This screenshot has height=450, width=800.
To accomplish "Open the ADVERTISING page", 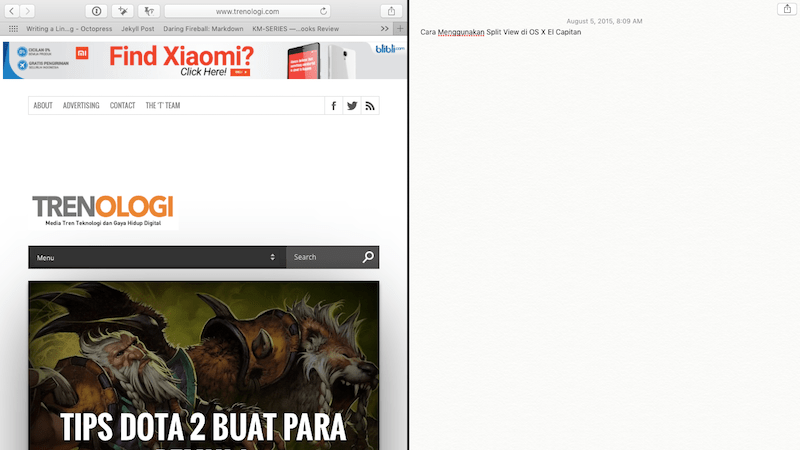I will coord(81,106).
